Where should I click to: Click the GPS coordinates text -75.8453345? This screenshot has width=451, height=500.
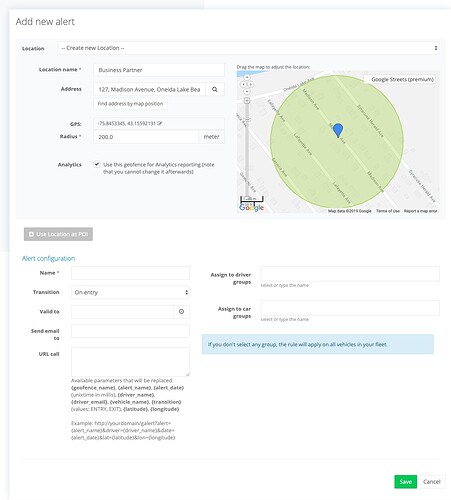127,124
